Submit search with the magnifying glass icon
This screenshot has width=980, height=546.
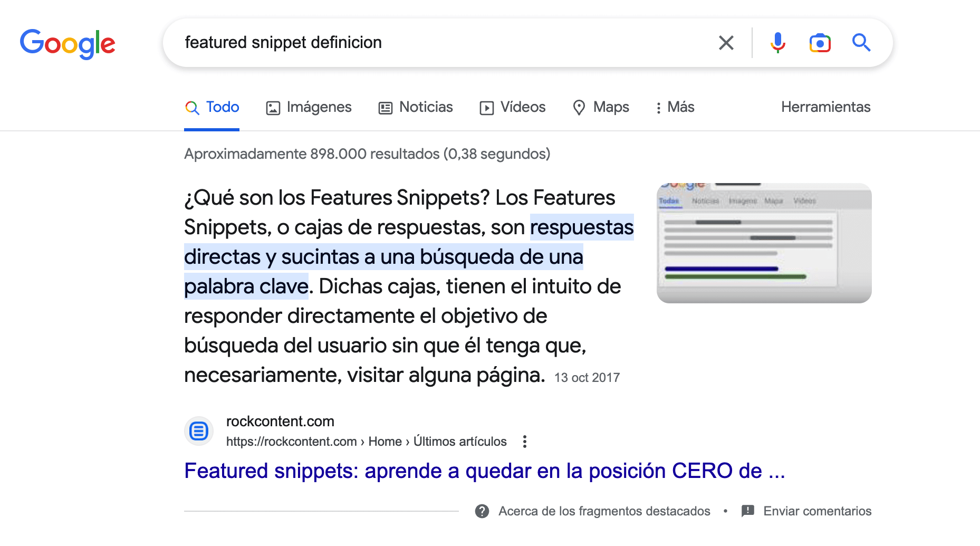861,43
